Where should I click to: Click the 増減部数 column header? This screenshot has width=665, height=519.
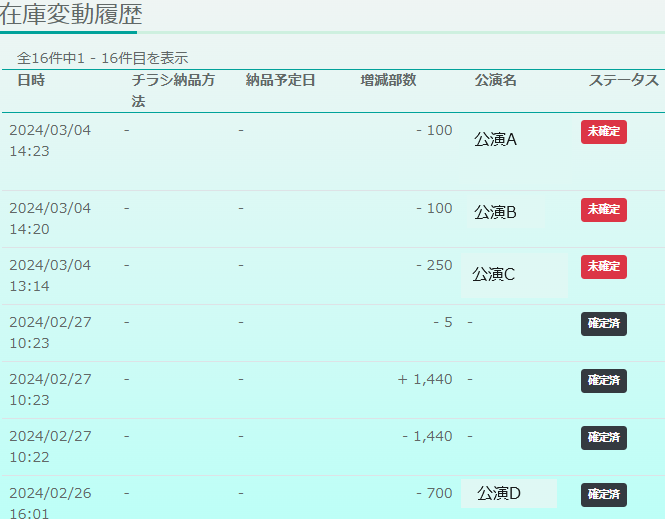pos(388,80)
